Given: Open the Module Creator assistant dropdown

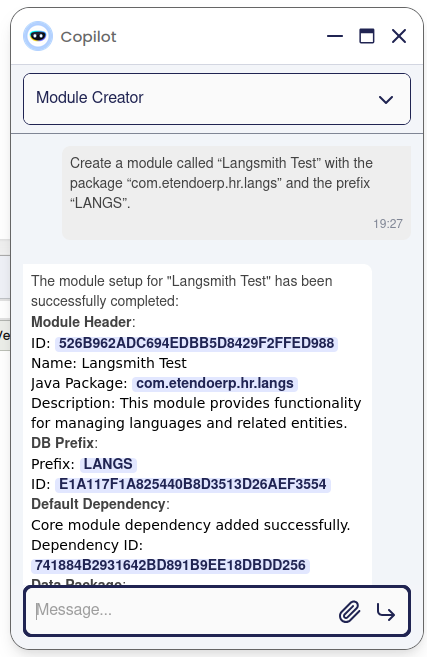Looking at the screenshot, I should pyautogui.click(x=217, y=99).
